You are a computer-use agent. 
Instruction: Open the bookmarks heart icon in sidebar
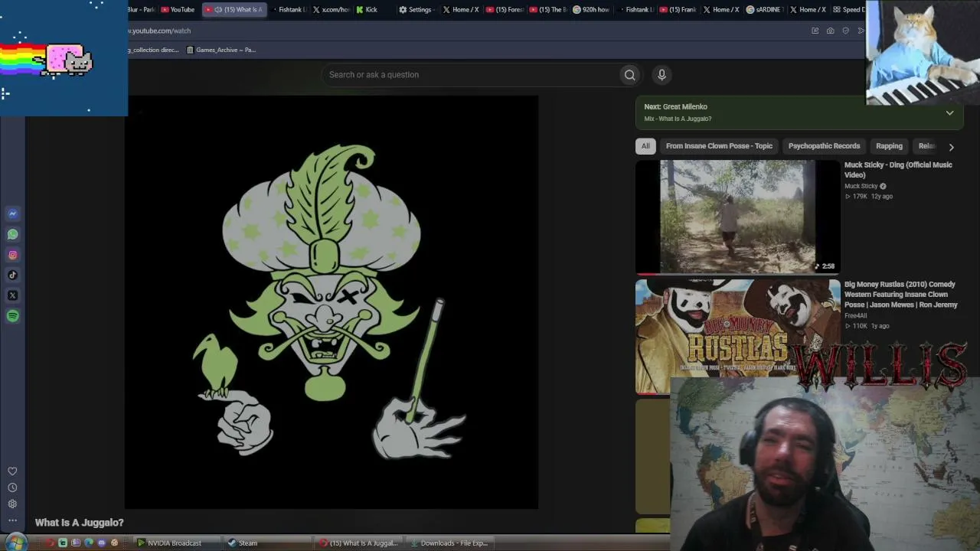[12, 471]
